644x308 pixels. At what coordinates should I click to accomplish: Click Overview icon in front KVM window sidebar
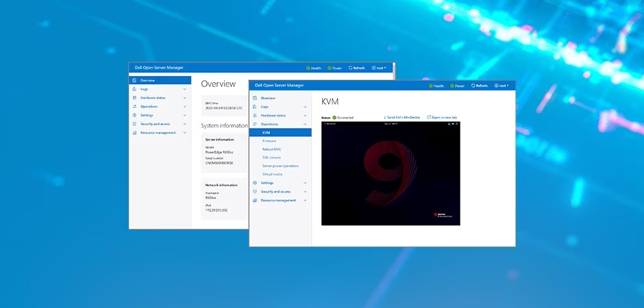255,98
